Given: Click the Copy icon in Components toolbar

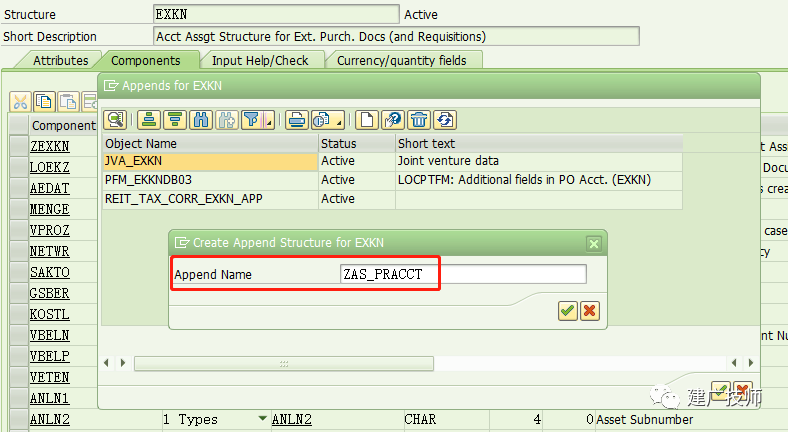Looking at the screenshot, I should point(44,102).
